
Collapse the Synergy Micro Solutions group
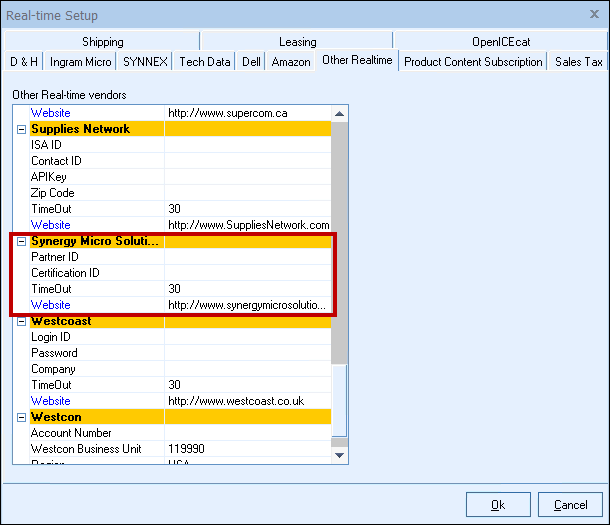[x=21, y=242]
